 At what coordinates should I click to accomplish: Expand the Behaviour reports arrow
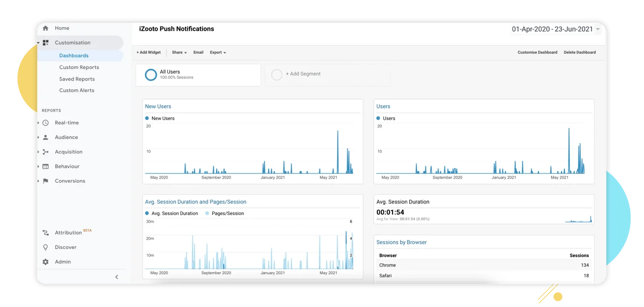(x=39, y=166)
